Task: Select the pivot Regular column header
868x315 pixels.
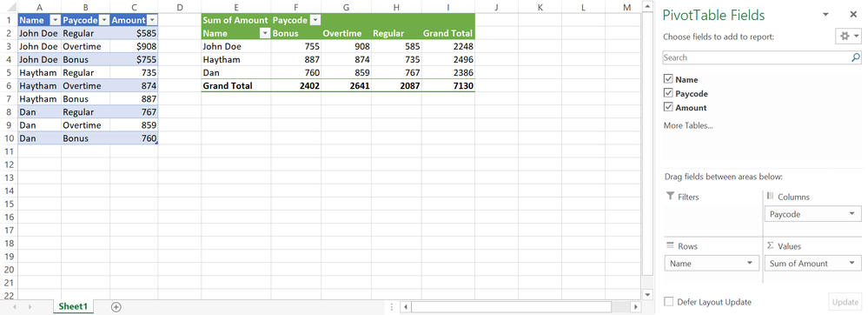Action: [x=396, y=33]
